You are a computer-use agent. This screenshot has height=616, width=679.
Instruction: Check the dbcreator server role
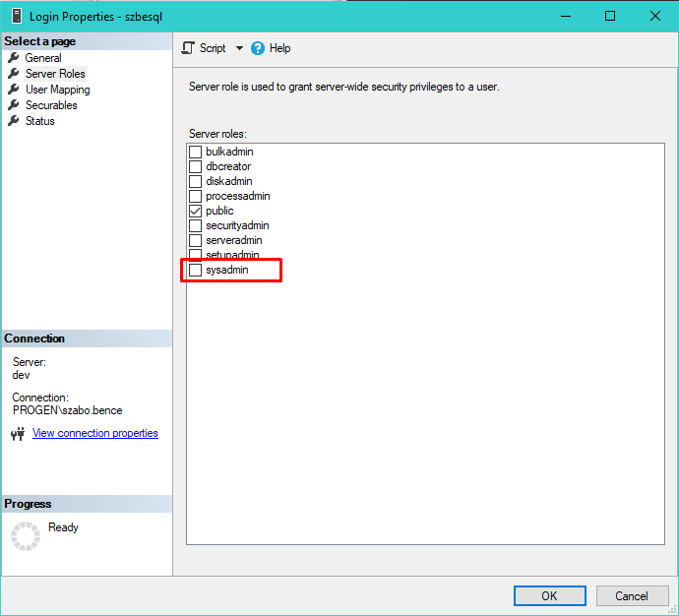(x=195, y=166)
